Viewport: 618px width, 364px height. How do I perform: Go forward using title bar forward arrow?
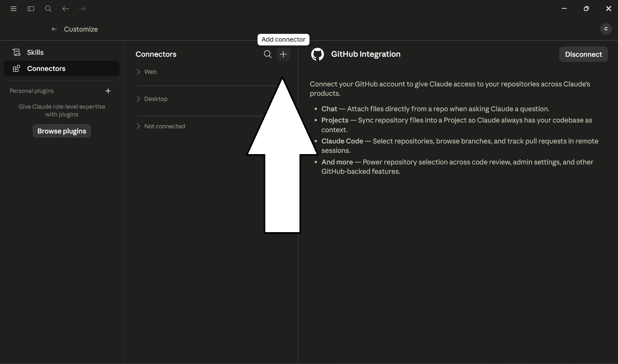pos(83,9)
